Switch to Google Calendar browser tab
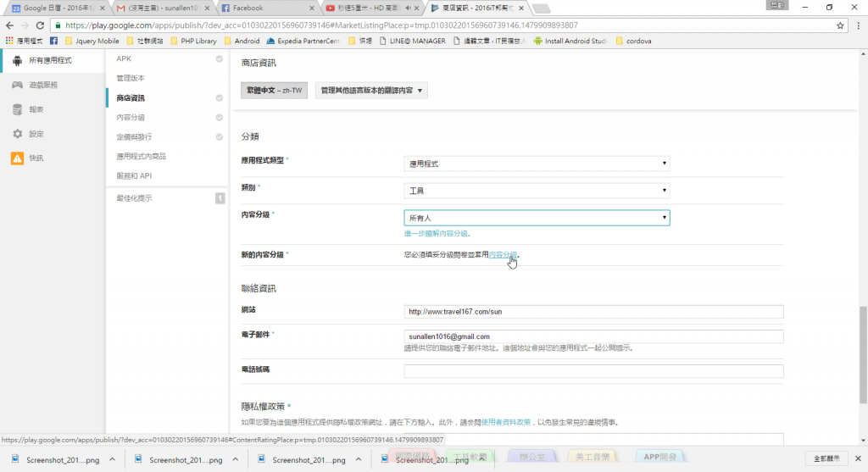 coord(58,8)
